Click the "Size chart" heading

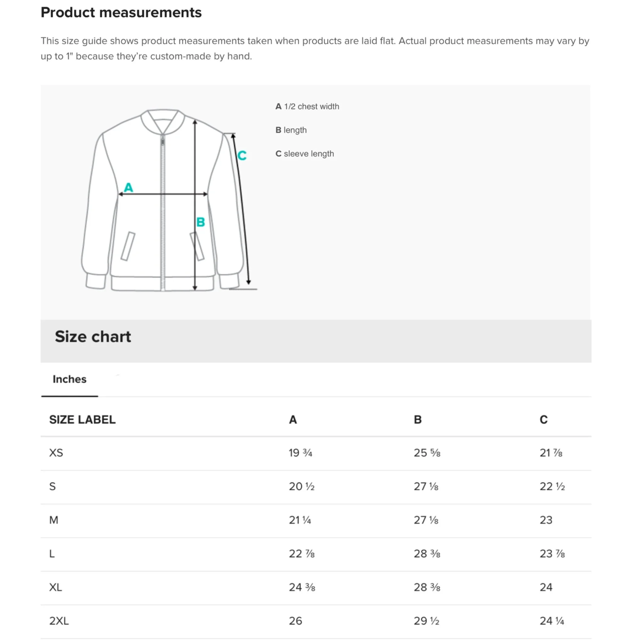coord(93,336)
